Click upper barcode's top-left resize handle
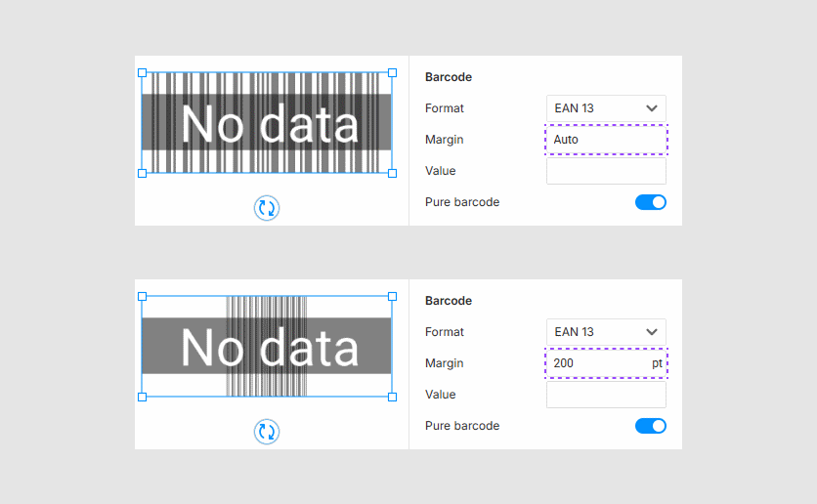The height and width of the screenshot is (504, 817). point(142,72)
